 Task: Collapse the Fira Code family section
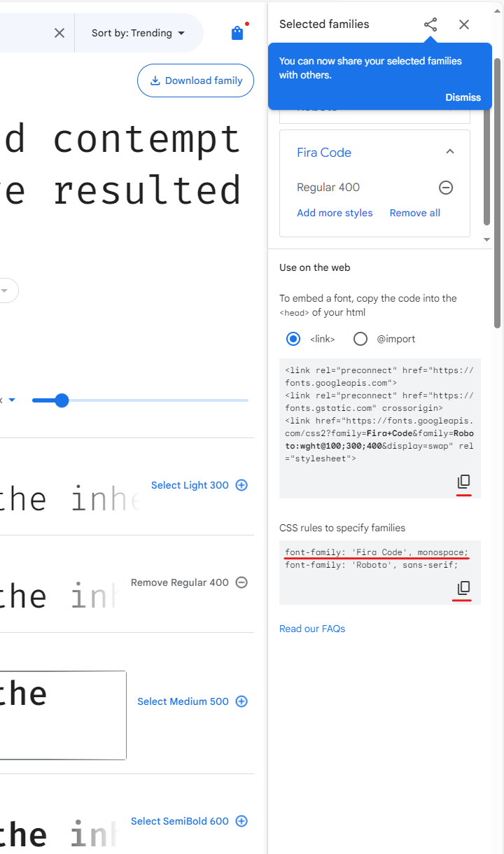pyautogui.click(x=450, y=151)
